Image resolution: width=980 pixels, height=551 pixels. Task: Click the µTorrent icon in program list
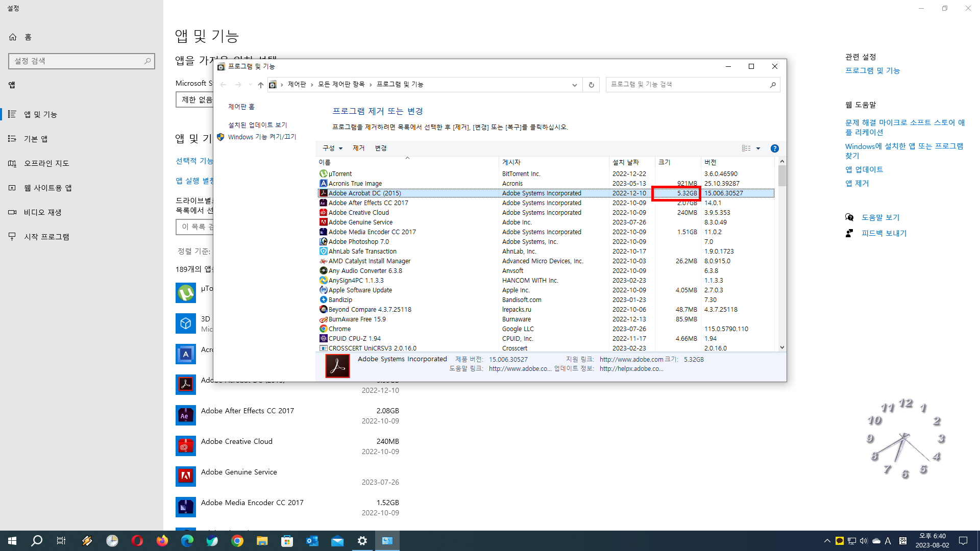point(323,174)
